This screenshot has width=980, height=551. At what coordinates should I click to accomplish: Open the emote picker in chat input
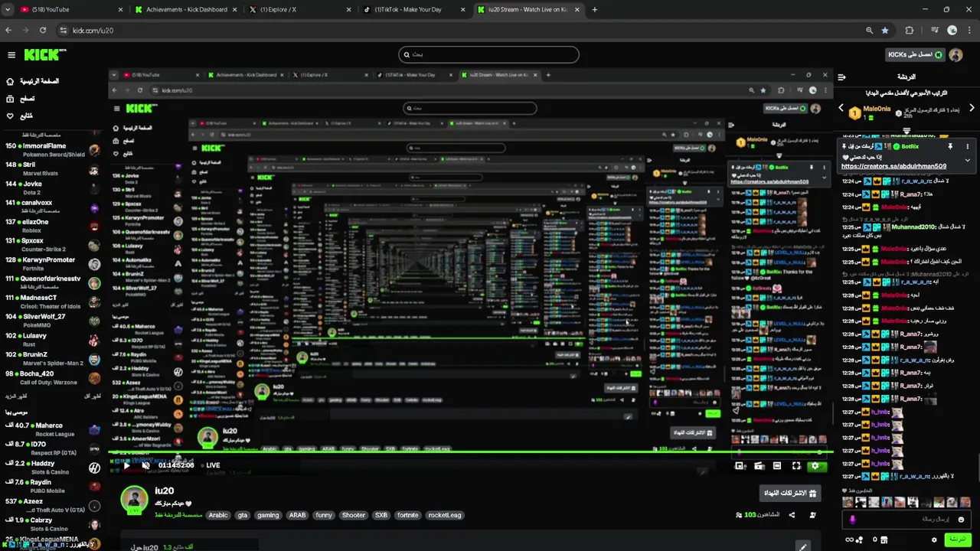click(961, 519)
